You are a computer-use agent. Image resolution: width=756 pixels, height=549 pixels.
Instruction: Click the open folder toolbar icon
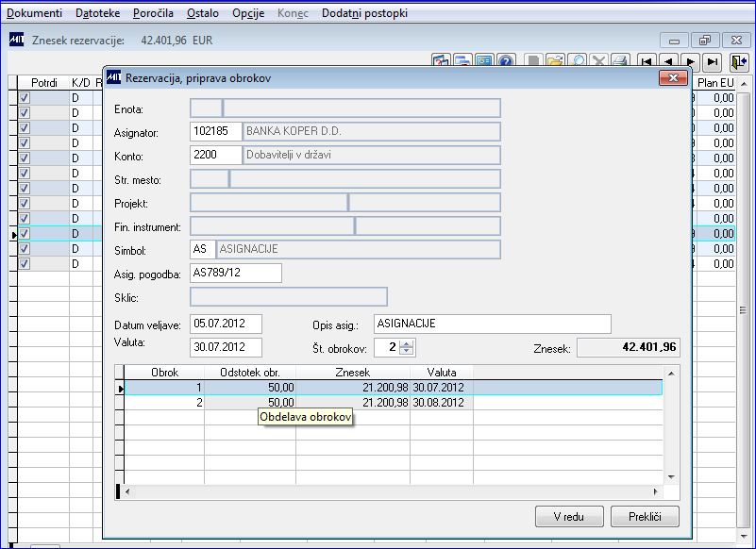click(555, 61)
